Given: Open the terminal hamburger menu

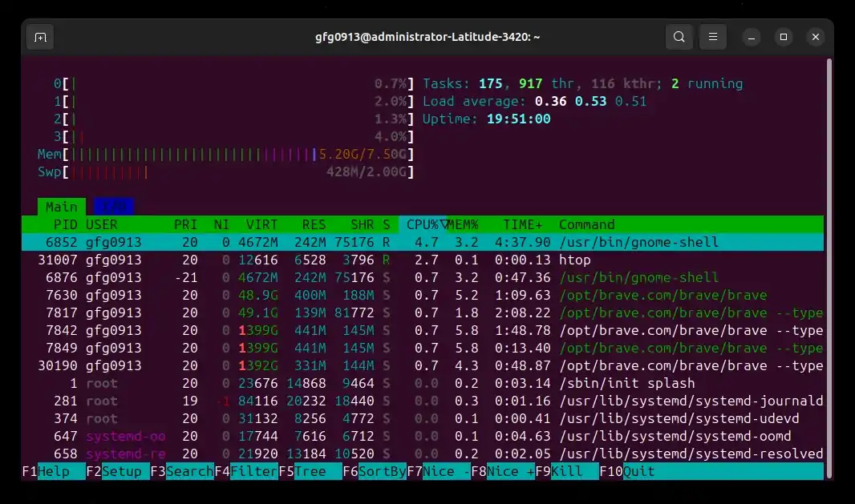Looking at the screenshot, I should pyautogui.click(x=713, y=37).
